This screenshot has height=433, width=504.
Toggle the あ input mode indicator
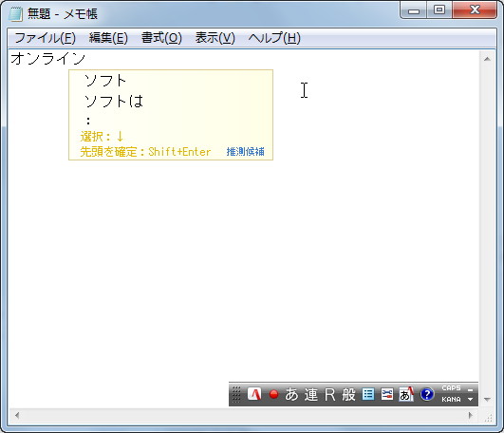pyautogui.click(x=291, y=394)
